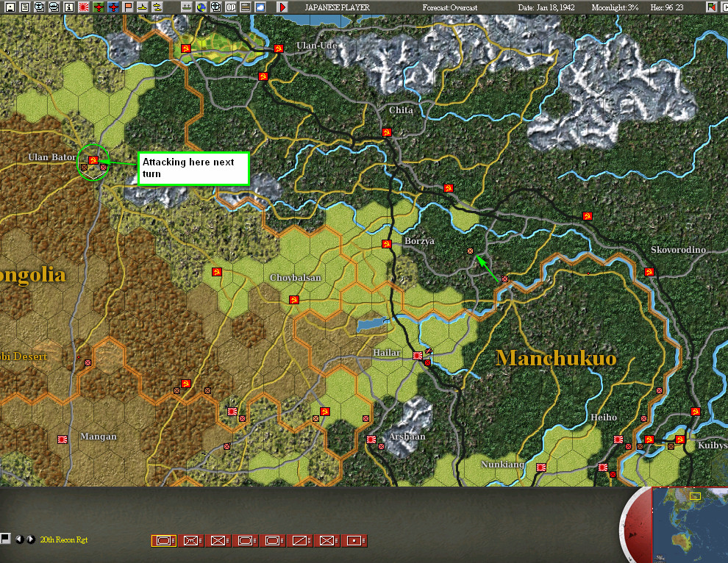Select the Soviet base at Borzya
The image size is (728, 563).
coord(387,244)
